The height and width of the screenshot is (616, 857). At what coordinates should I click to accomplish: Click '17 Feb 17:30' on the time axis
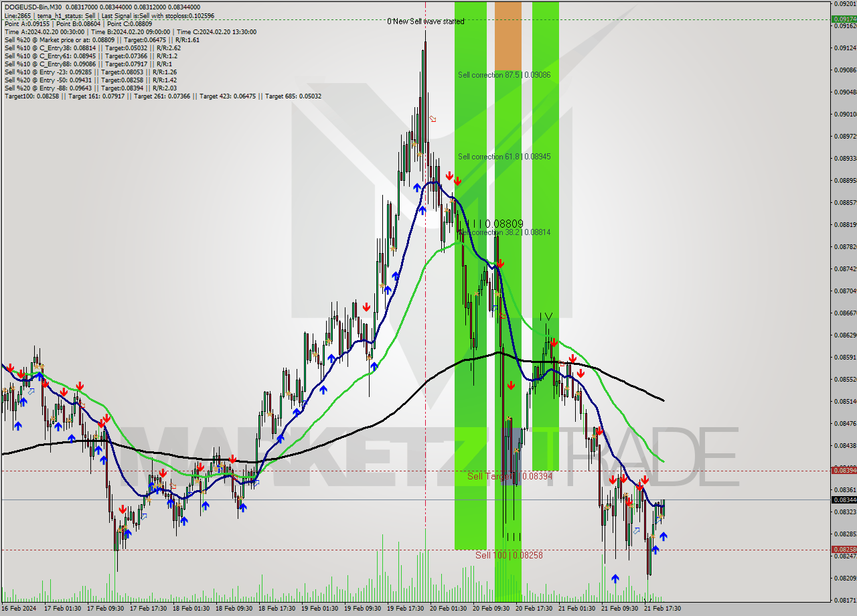pos(148,609)
